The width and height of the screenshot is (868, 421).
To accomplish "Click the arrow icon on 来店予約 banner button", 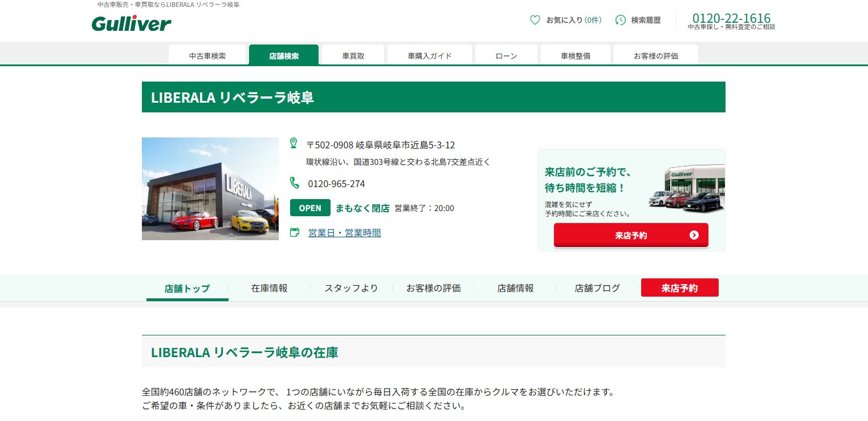I will (x=694, y=235).
